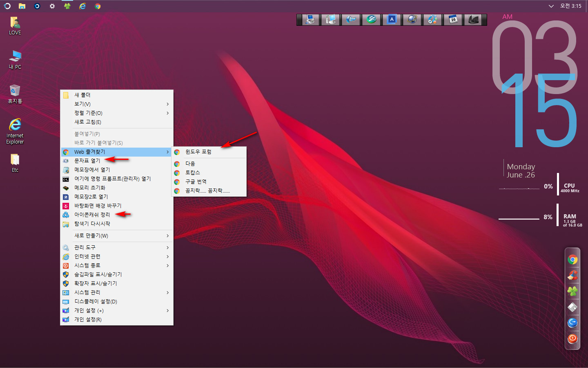Screen dimensions: 588x368
Task: Select the 내 PC desktop icon
Action: coord(15,60)
